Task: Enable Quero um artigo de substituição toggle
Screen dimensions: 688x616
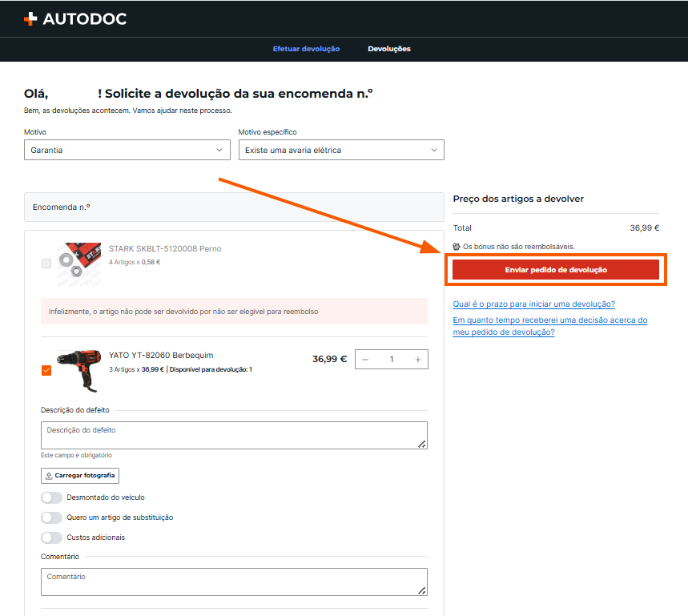Action: (x=51, y=517)
